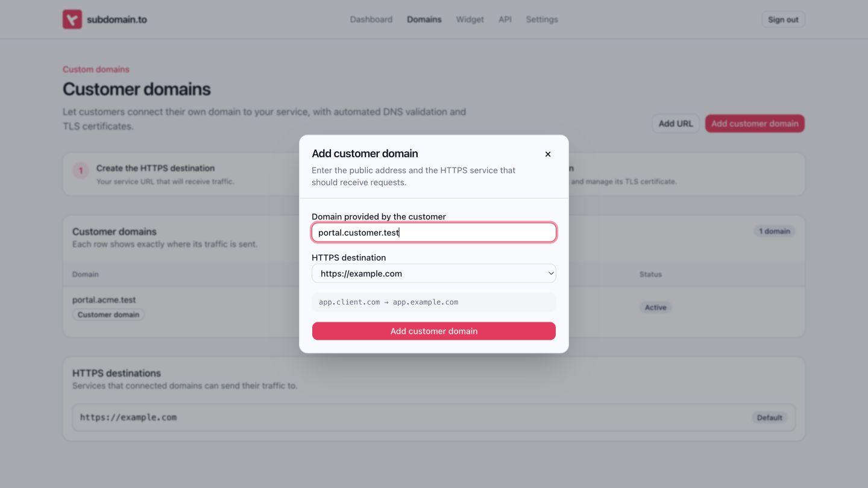Close the Add customer domain dialog
The image size is (868, 488).
point(548,154)
